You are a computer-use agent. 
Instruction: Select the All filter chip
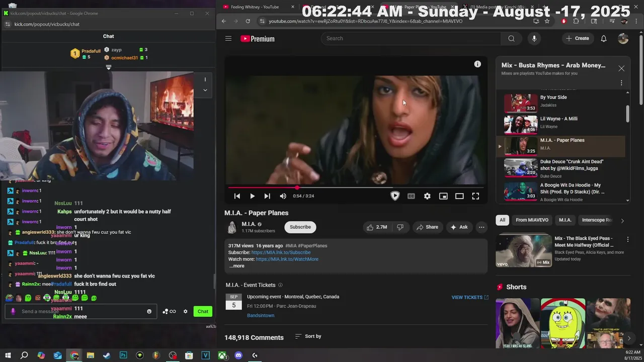pyautogui.click(x=502, y=220)
